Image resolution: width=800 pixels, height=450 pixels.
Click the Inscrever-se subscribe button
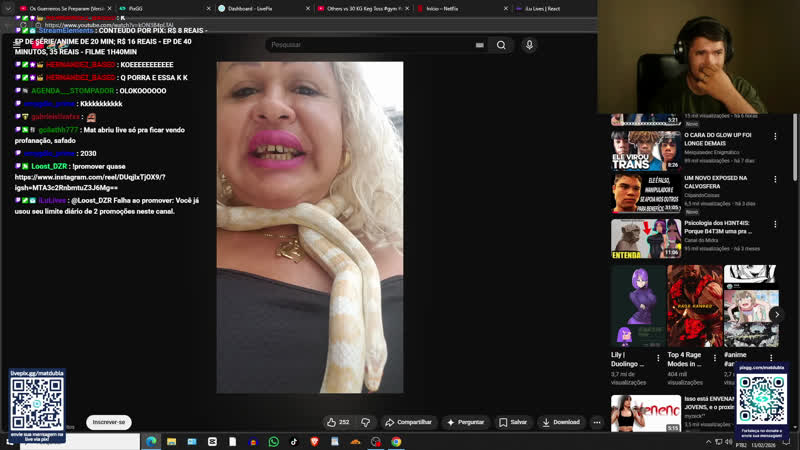(x=109, y=422)
